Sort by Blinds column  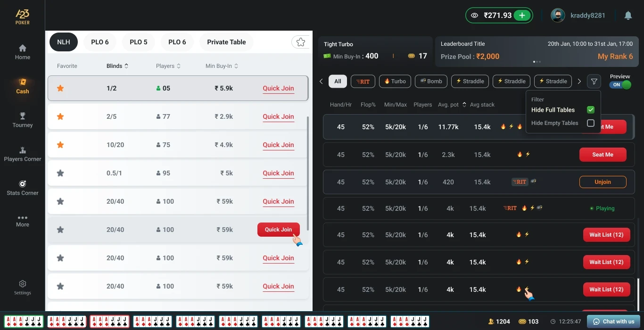pos(117,66)
